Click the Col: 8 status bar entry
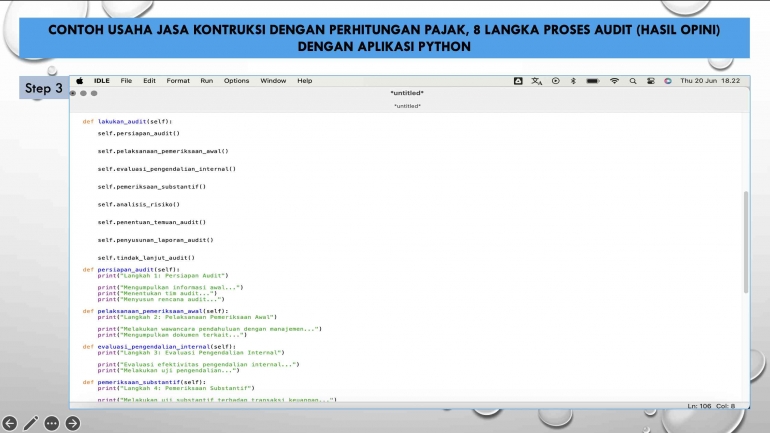The image size is (770, 433). [725, 406]
